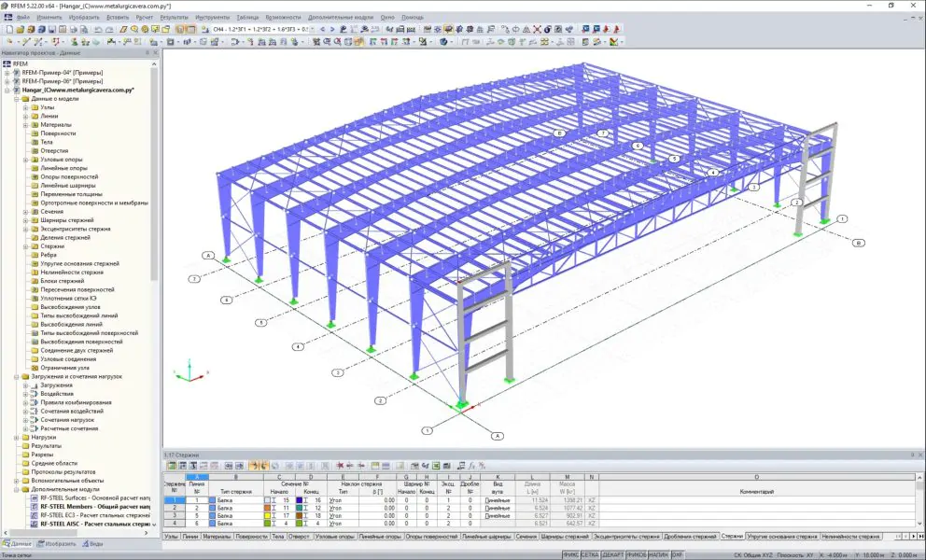Click the first icon of table toolbar
The width and height of the screenshot is (926, 560).
pyautogui.click(x=173, y=466)
